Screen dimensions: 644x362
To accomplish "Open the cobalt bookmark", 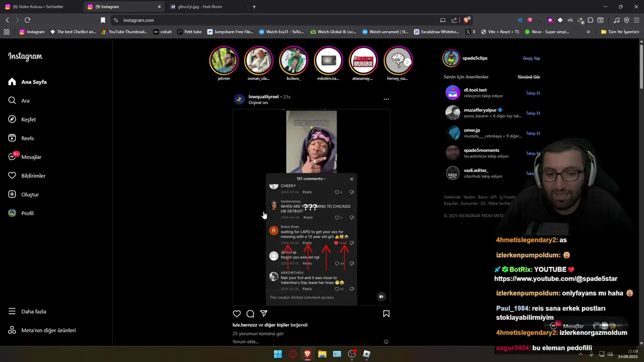I will click(163, 32).
